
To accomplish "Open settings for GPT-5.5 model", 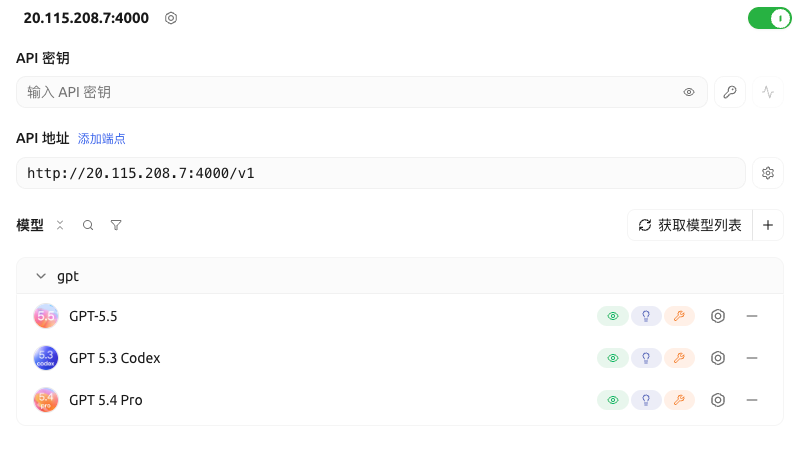I will tap(718, 316).
